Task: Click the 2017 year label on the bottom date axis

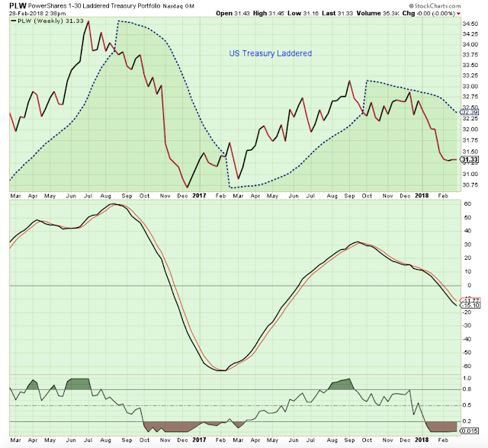Action: coord(199,440)
